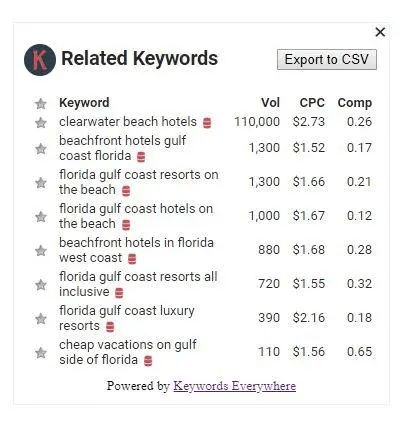Click database icon after side of florida
Image resolution: width=404 pixels, height=422 pixels.
coord(148,361)
